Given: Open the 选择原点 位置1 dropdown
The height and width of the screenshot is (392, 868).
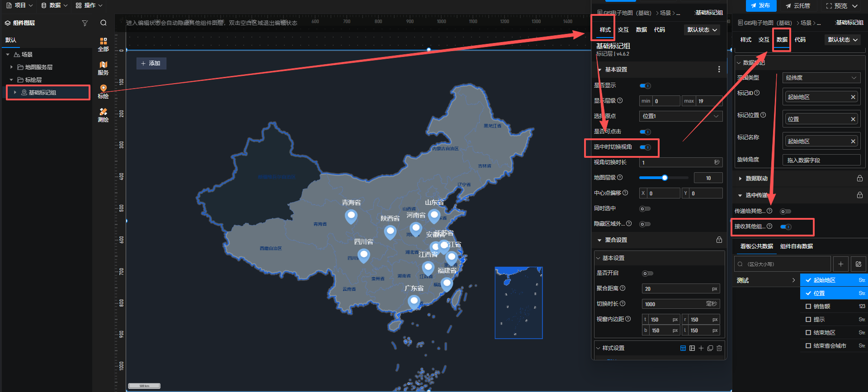Looking at the screenshot, I should (x=680, y=116).
